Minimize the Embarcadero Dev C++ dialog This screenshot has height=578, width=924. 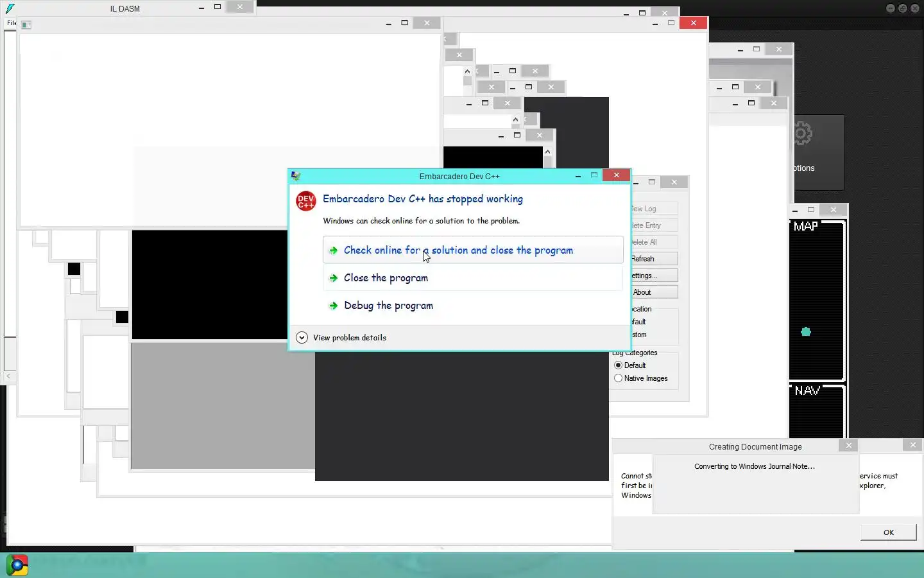point(578,175)
